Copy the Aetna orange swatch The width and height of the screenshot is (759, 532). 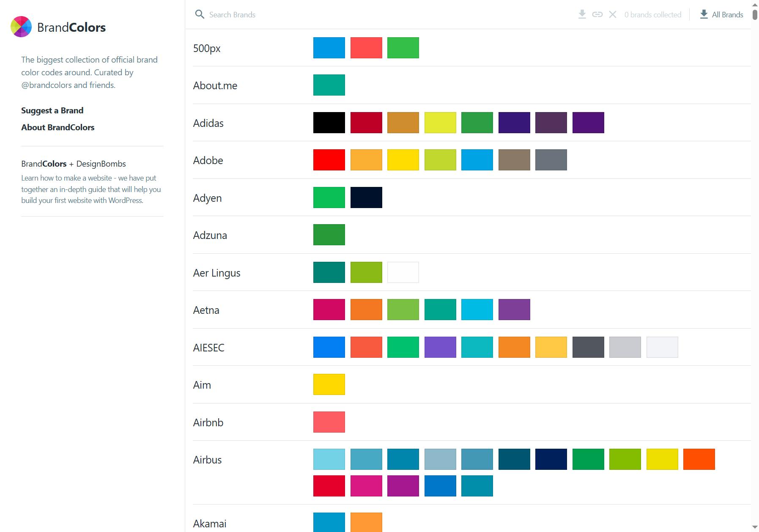(x=366, y=310)
